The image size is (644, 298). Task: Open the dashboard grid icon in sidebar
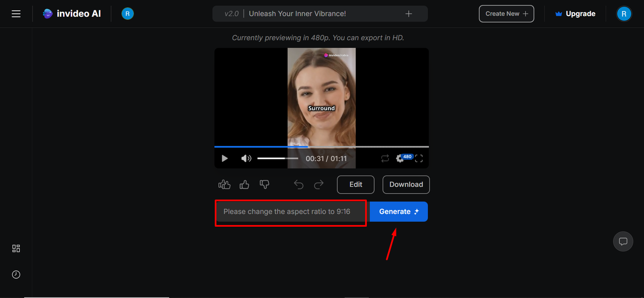[16, 248]
